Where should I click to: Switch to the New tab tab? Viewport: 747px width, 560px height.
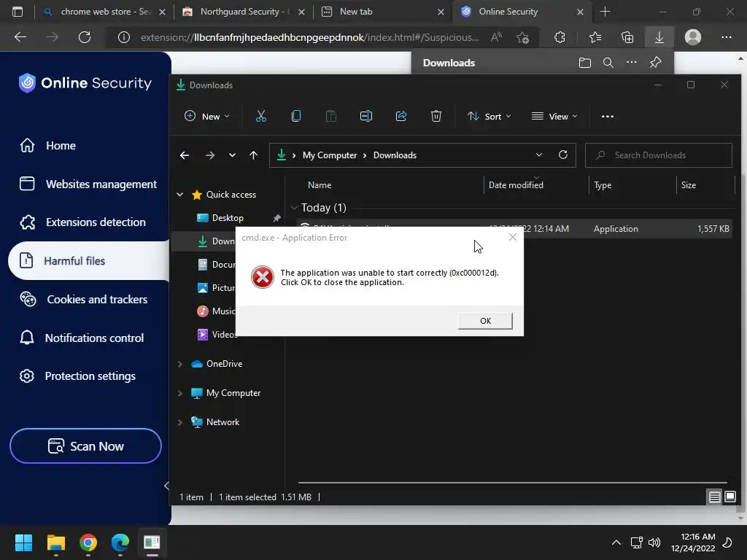[382, 12]
